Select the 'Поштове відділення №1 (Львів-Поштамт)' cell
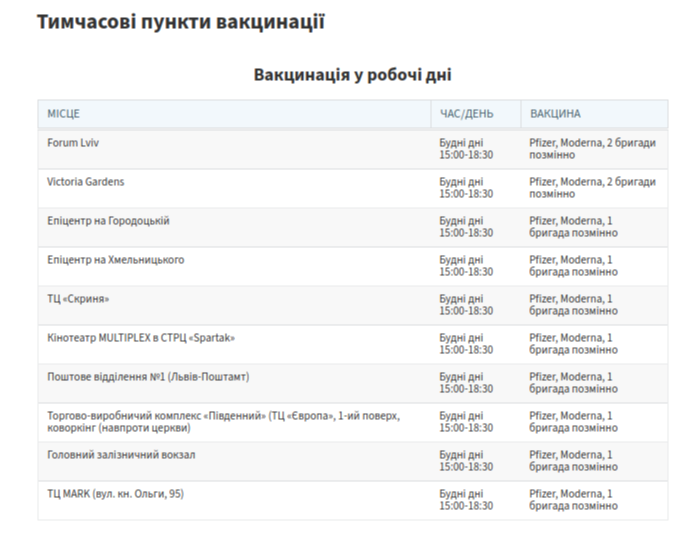This screenshot has height=538, width=675. point(234,383)
